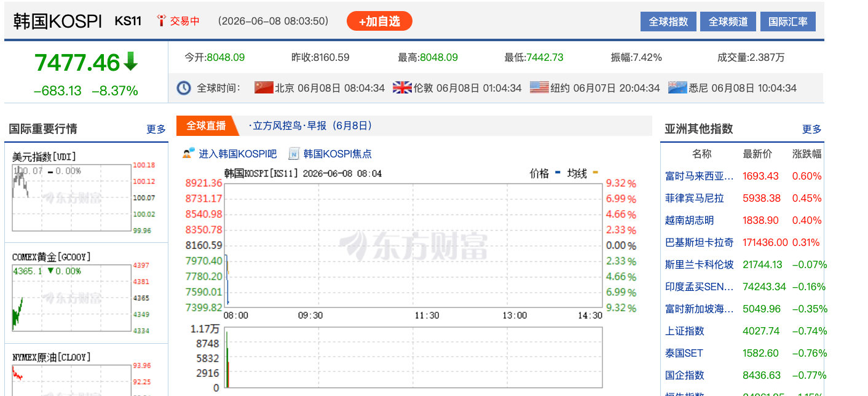This screenshot has height=396, width=868.
Task: Click the 最新价 column header
Action: [757, 154]
